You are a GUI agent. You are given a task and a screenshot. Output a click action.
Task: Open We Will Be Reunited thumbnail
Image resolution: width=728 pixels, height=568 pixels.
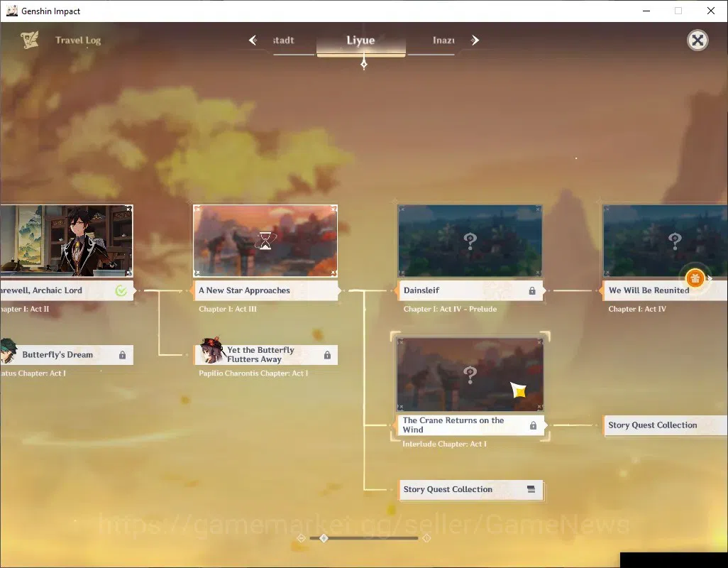pyautogui.click(x=666, y=241)
